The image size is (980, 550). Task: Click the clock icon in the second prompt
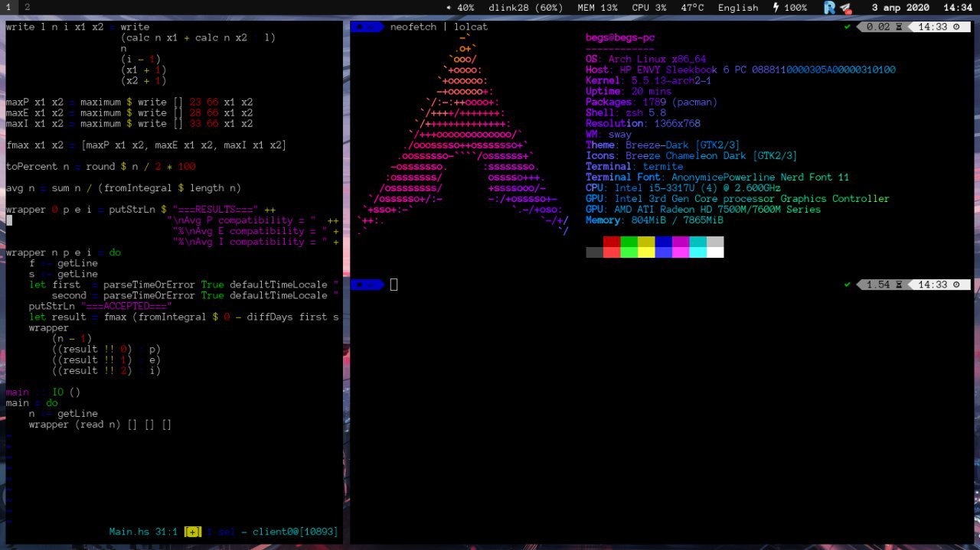tap(956, 285)
